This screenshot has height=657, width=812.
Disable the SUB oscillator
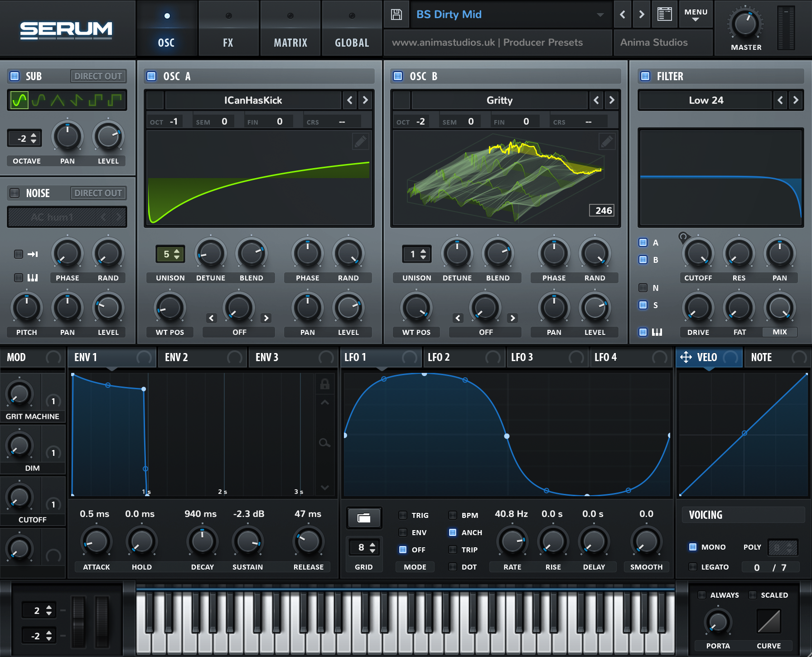[14, 76]
